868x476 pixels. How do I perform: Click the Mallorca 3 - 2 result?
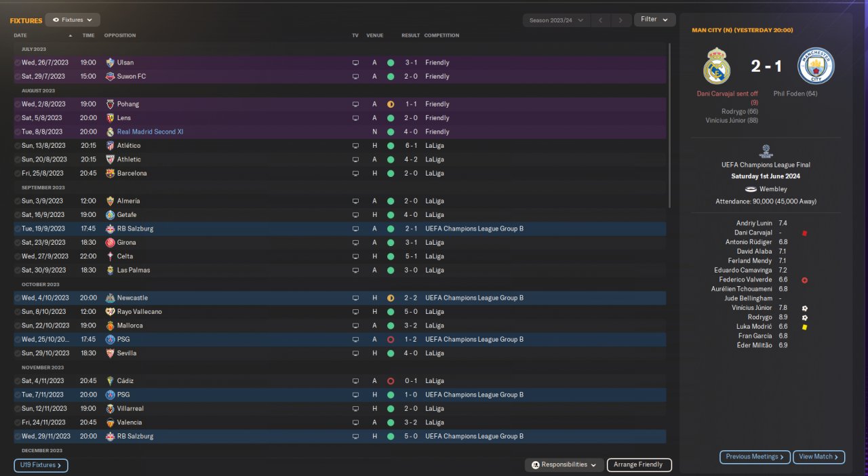tap(411, 326)
